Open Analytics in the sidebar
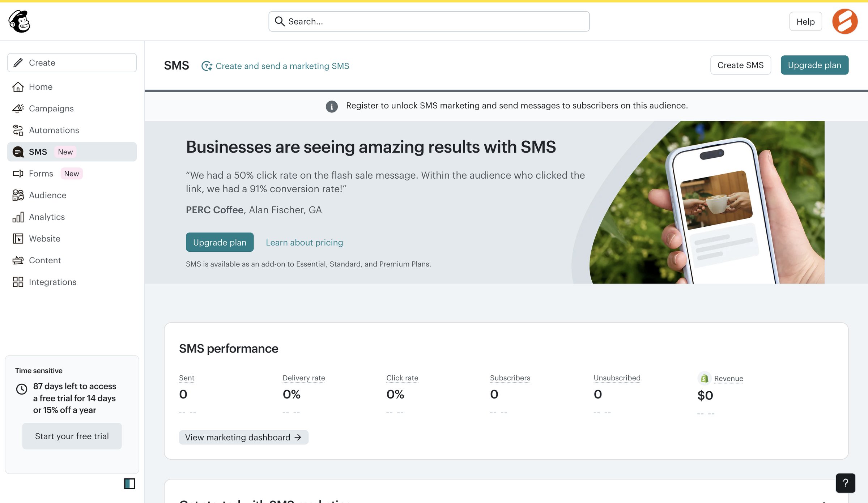Screen dimensions: 868x503 point(72,217)
